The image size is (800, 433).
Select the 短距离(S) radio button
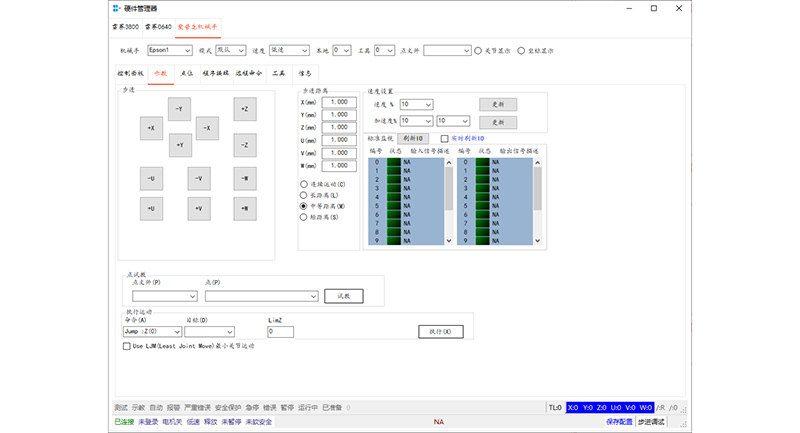click(304, 217)
